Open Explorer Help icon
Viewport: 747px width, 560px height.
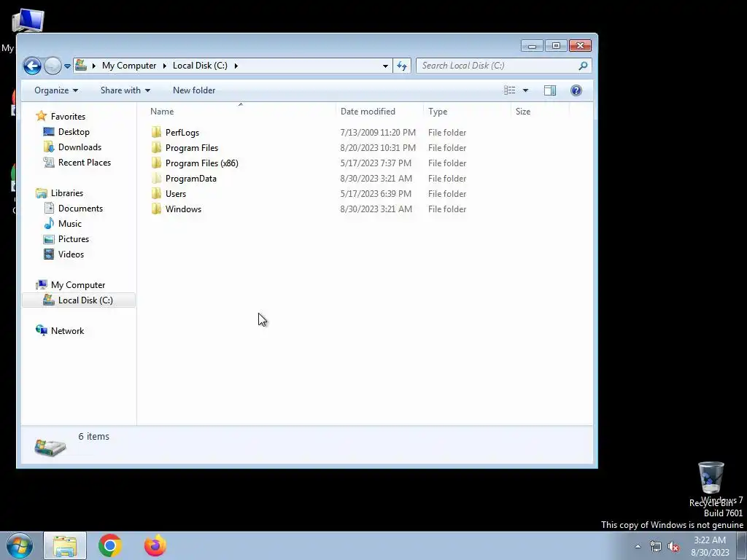[576, 90]
